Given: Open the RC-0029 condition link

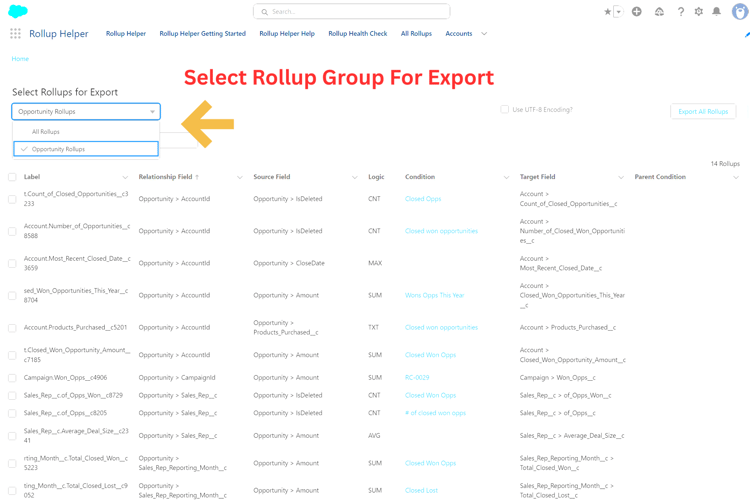Looking at the screenshot, I should tap(417, 378).
